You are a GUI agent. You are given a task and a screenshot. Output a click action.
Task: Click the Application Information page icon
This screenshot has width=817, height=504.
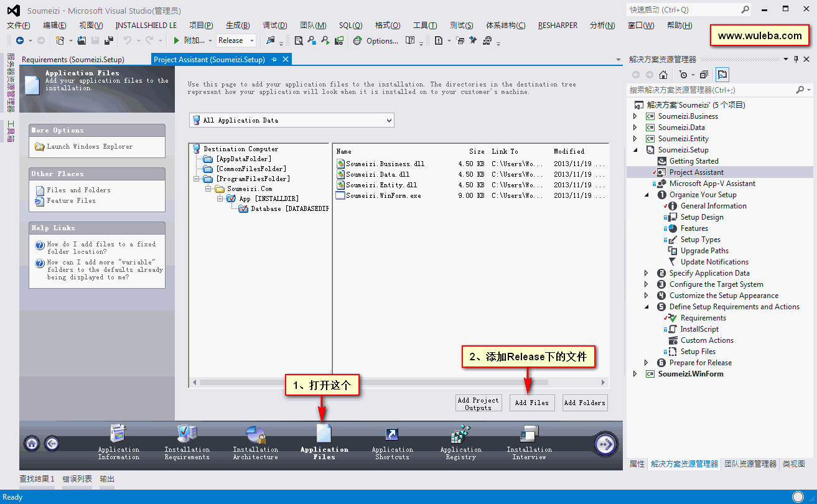[118, 434]
